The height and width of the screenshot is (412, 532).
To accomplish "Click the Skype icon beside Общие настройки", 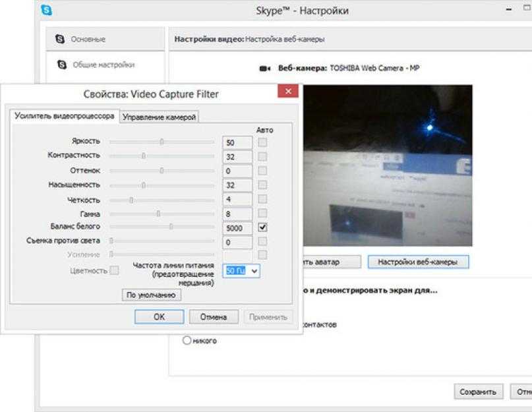I will click(x=62, y=64).
